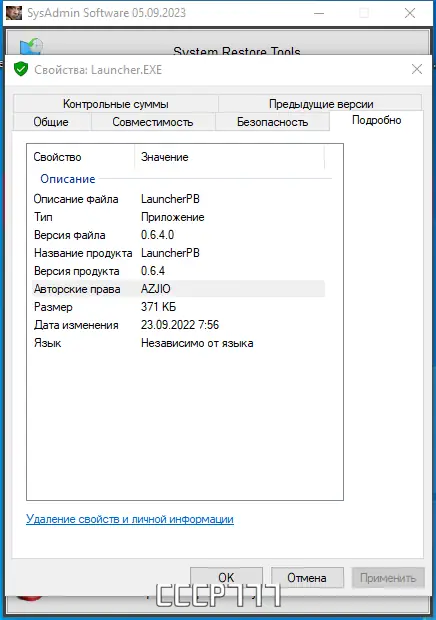Click the Применить button

coord(388,578)
